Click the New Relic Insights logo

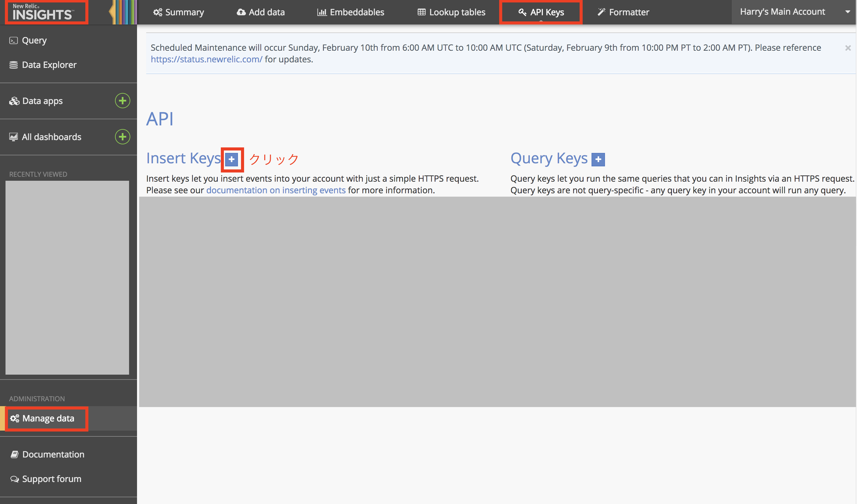[43, 12]
